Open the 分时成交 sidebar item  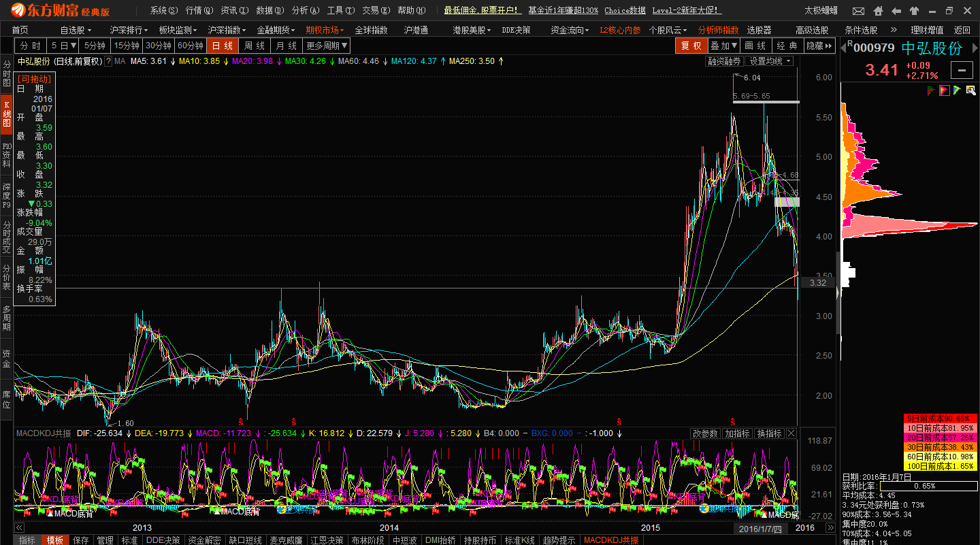6,236
